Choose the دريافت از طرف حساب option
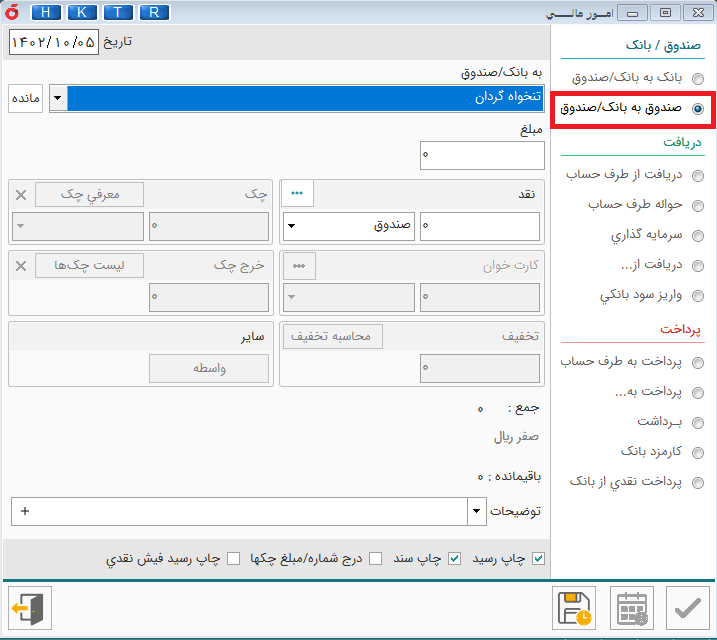Image resolution: width=717 pixels, height=640 pixels. (x=697, y=176)
